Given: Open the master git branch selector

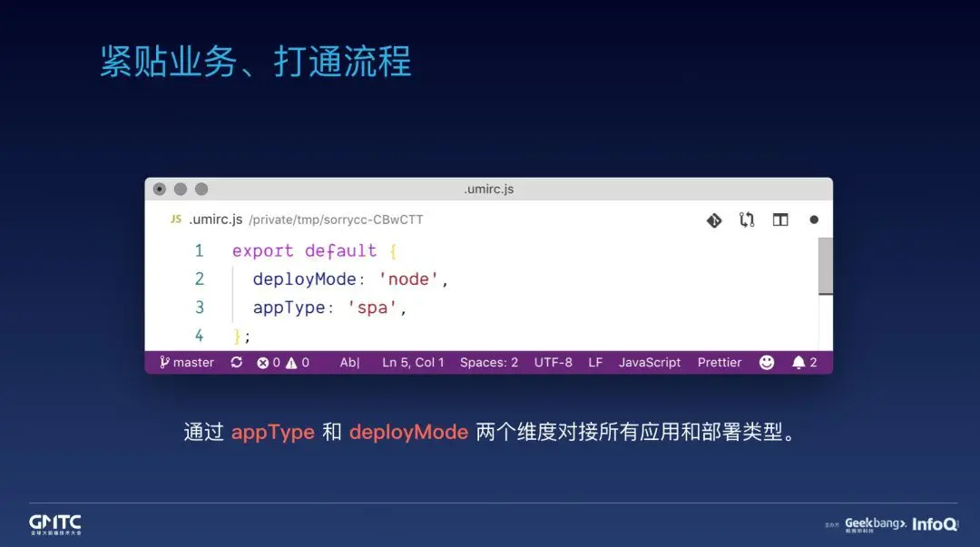Looking at the screenshot, I should [187, 363].
